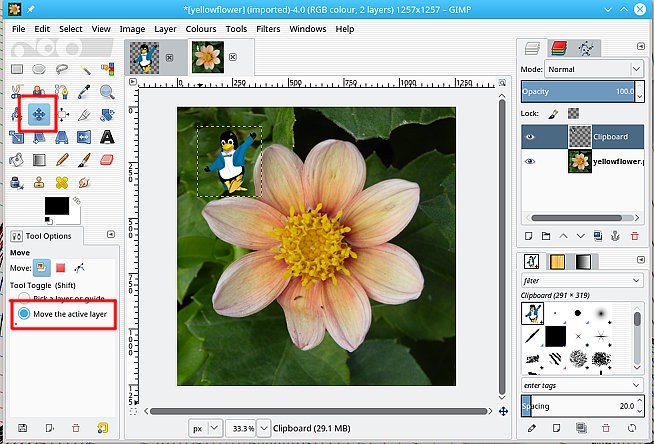Select the Flip tool
Screen dimensions: 654x444
84,137
